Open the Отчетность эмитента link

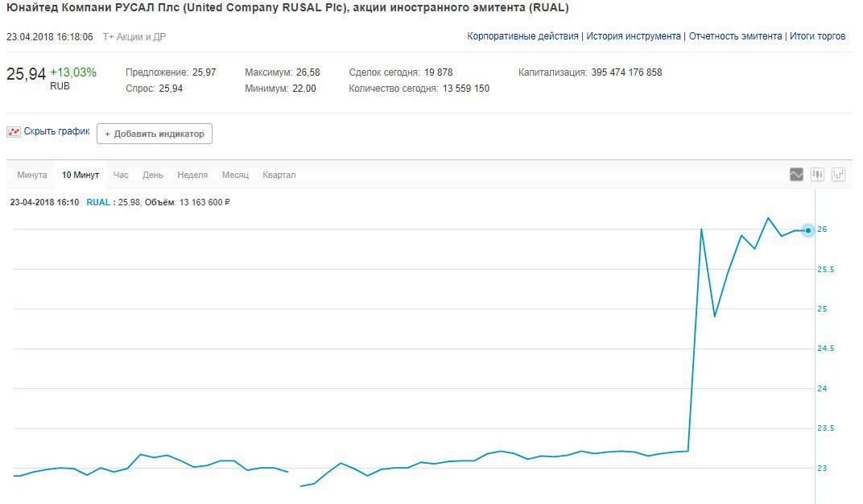735,35
